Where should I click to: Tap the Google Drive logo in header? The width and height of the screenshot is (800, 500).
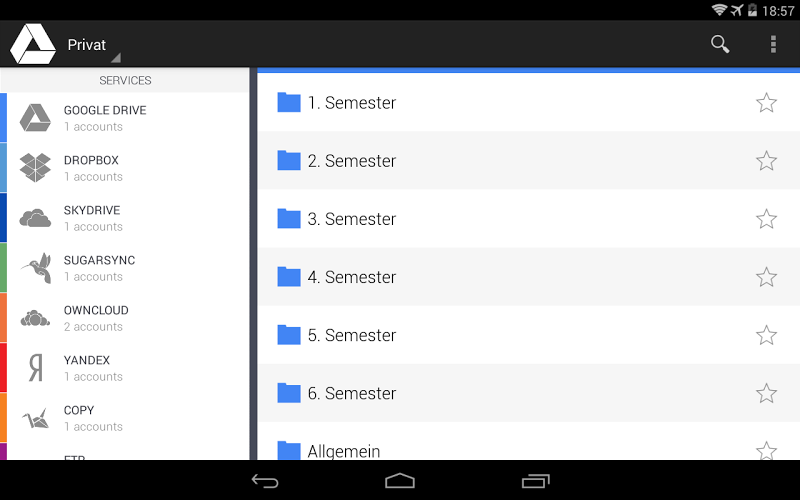[x=33, y=45]
